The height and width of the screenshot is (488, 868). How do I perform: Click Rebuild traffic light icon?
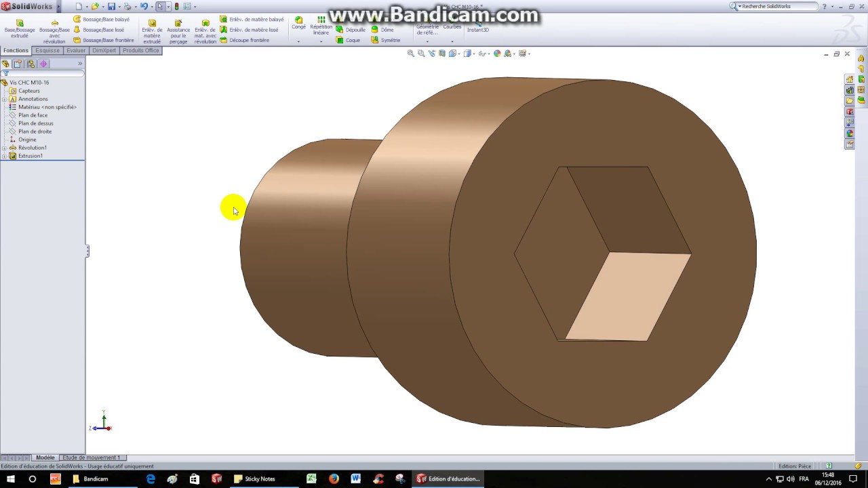176,6
